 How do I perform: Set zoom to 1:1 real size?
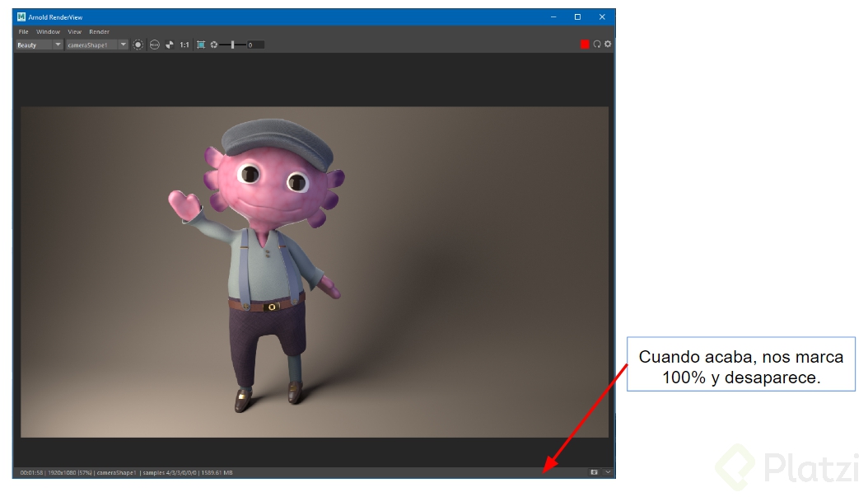pos(184,45)
